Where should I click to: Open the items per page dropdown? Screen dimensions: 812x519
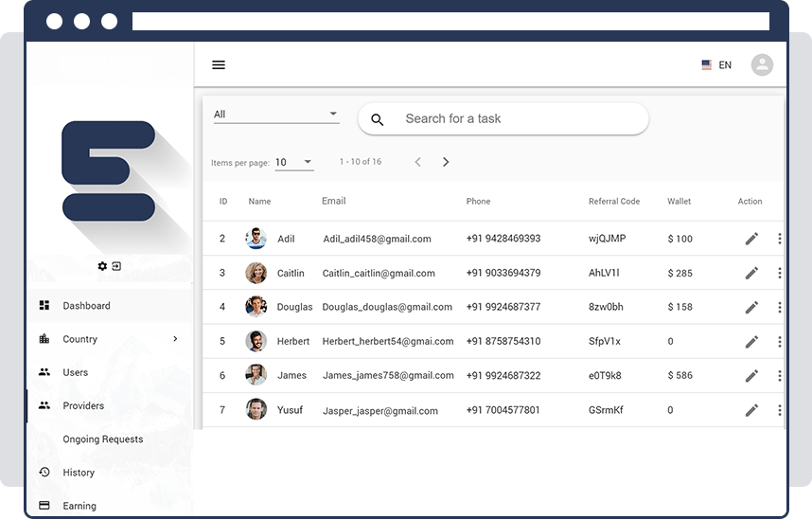[x=294, y=162]
